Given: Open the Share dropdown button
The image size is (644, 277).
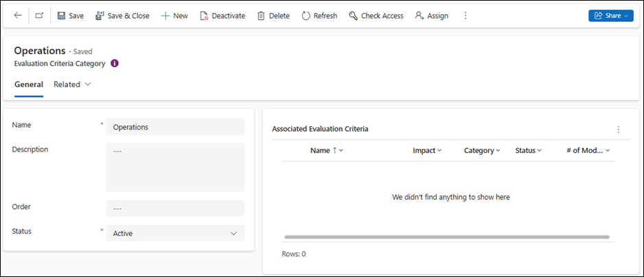Looking at the screenshot, I should click(x=610, y=16).
